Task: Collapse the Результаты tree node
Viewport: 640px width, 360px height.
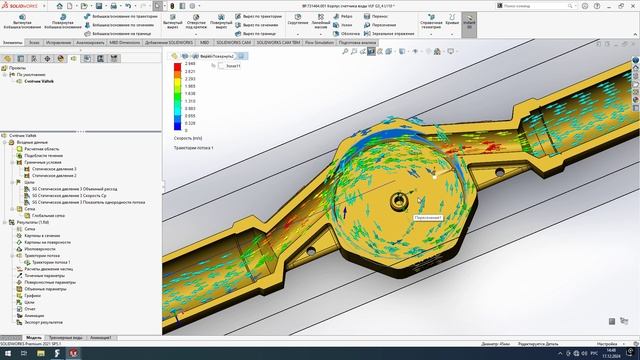Action: 4,222
